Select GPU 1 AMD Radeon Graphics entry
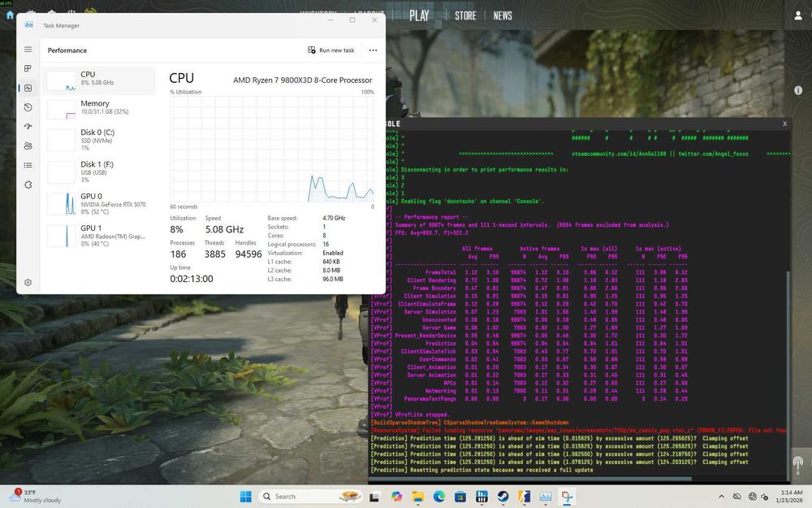812x508 pixels. point(98,236)
